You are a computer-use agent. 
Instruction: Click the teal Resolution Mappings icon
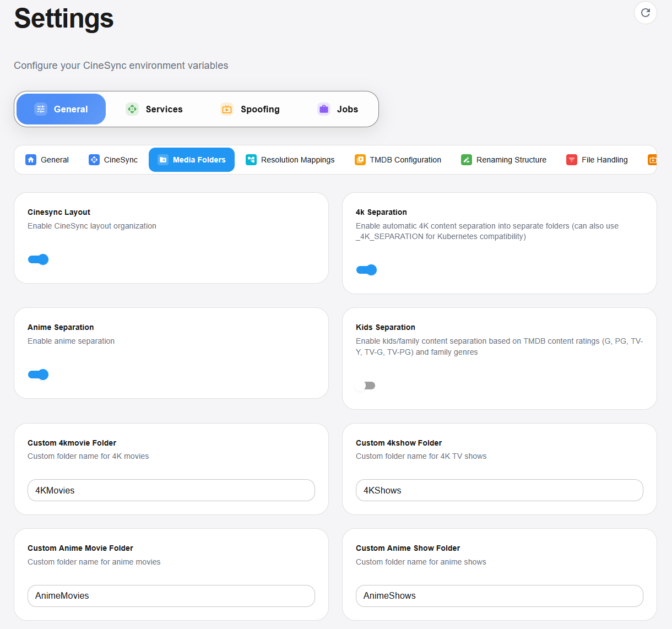coord(251,160)
